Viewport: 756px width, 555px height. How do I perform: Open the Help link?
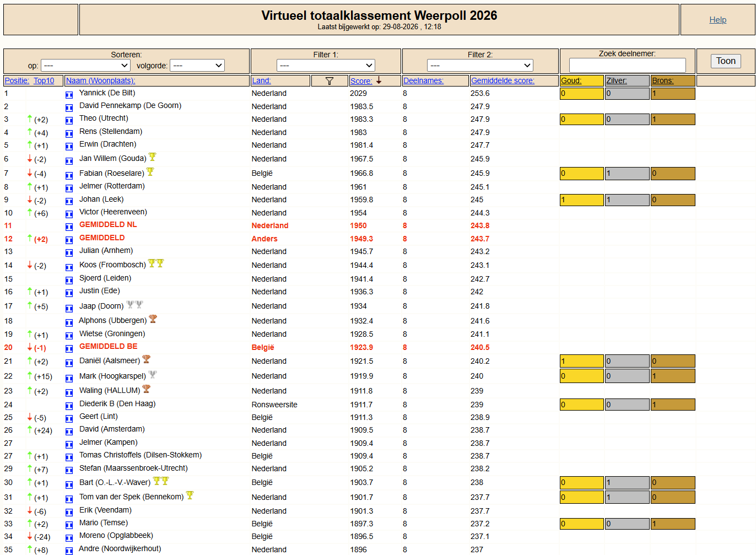(717, 20)
